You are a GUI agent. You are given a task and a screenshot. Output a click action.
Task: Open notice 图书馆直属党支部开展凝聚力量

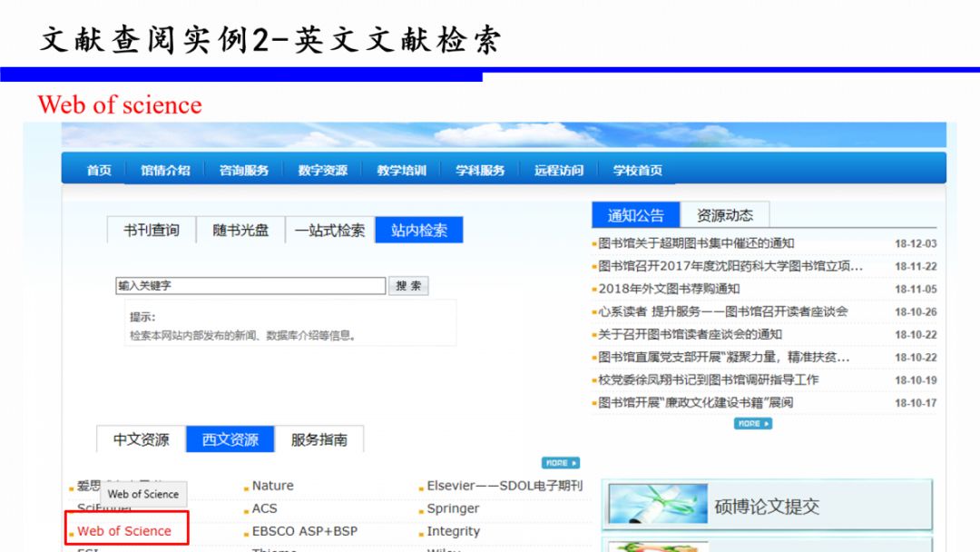coord(724,357)
